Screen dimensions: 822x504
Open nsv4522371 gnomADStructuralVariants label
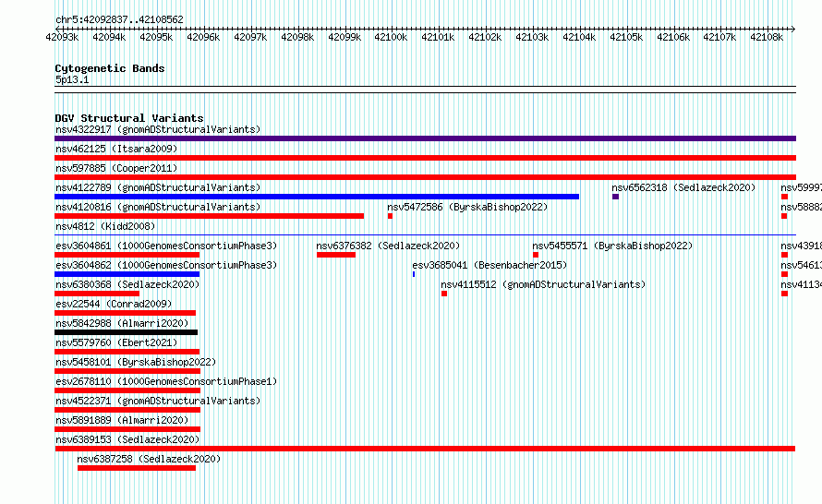click(158, 401)
